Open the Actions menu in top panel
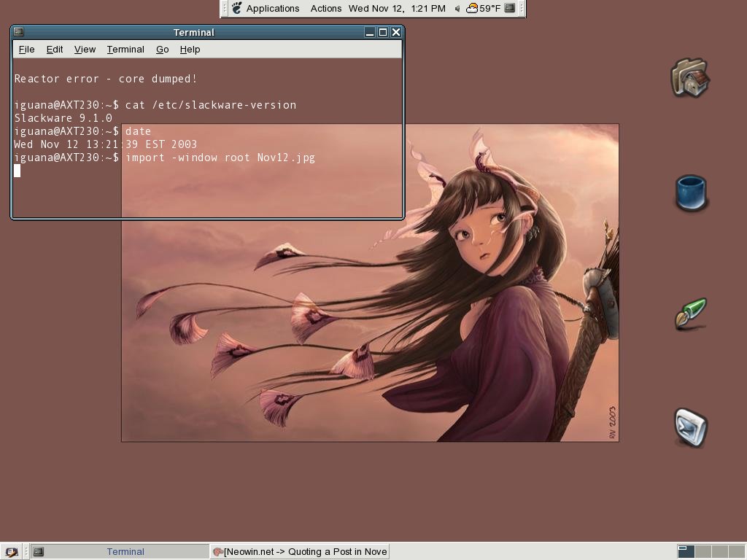 click(326, 9)
